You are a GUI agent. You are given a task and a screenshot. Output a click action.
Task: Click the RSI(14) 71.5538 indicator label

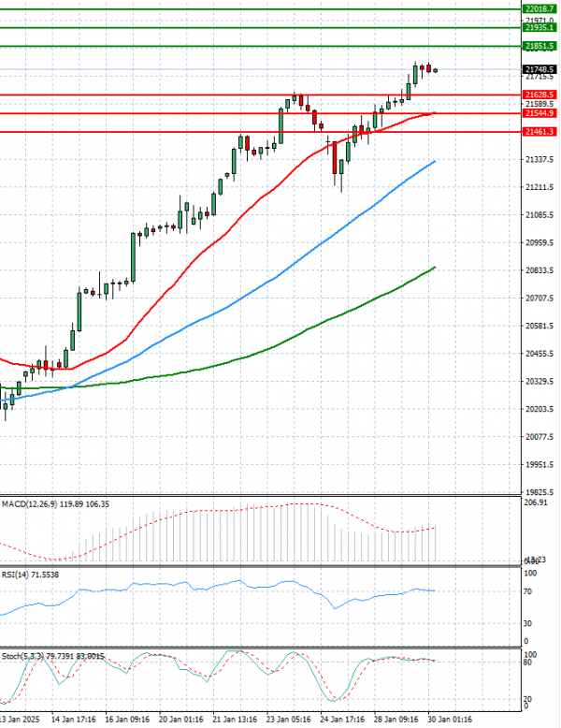tap(30, 575)
